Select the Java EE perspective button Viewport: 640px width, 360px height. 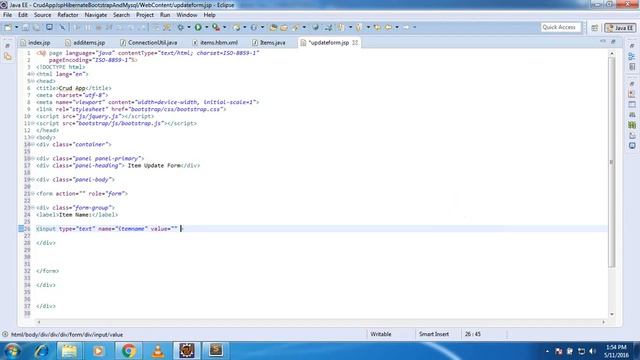click(620, 28)
